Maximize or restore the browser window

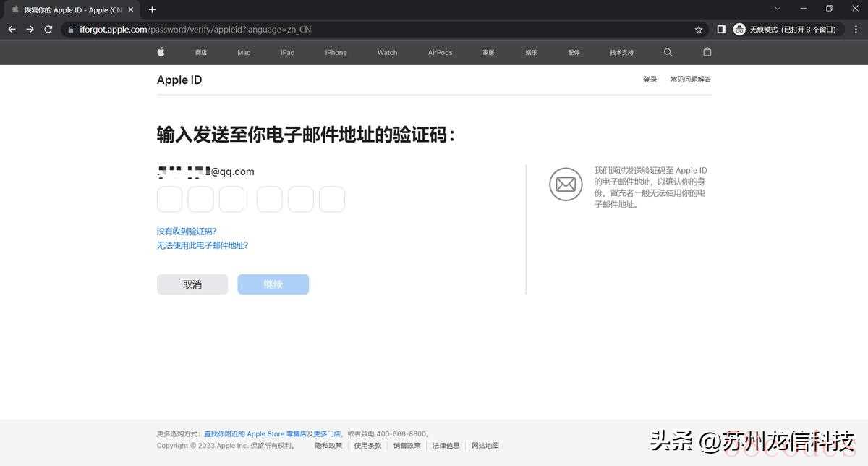coord(829,9)
